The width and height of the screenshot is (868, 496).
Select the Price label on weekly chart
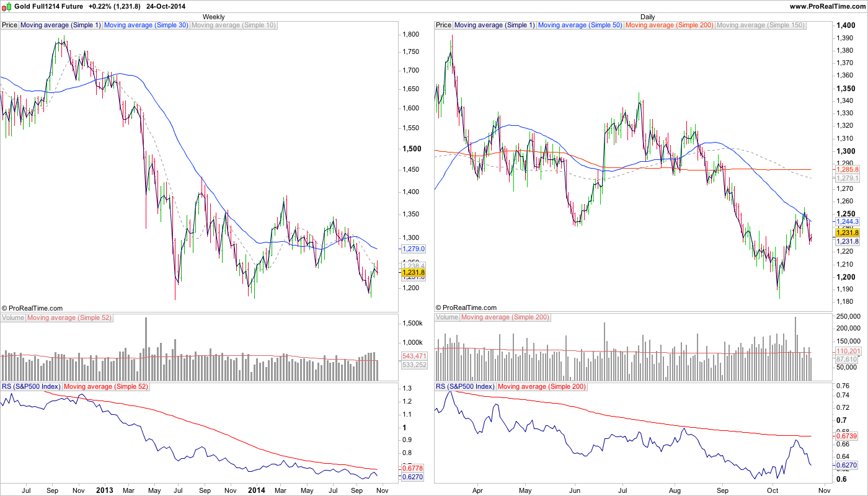tap(9, 25)
